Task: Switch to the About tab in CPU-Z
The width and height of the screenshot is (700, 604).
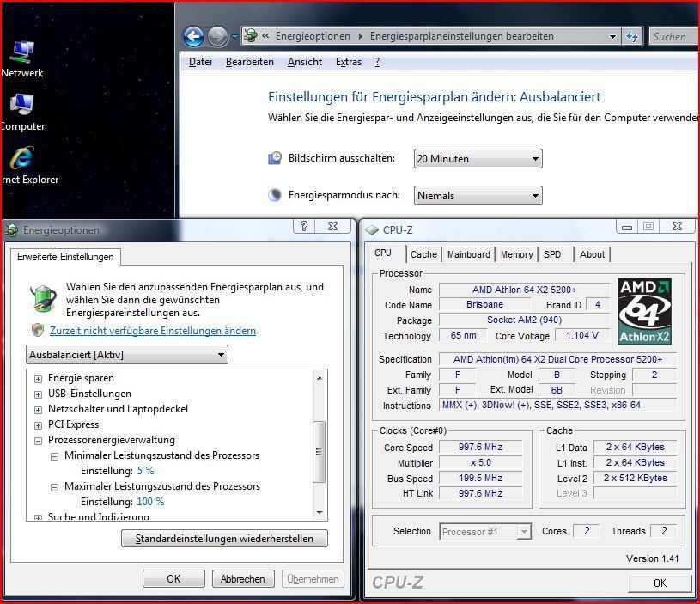Action: 592,254
